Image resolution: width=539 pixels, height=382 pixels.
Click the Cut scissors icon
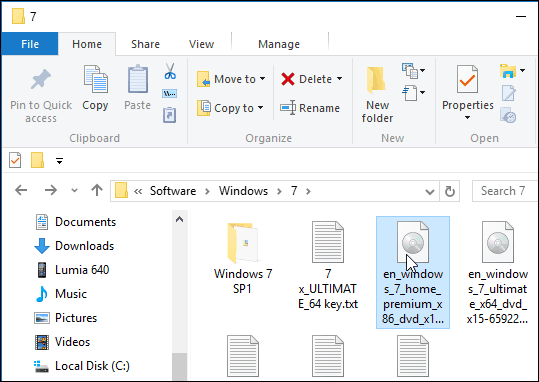[x=170, y=71]
